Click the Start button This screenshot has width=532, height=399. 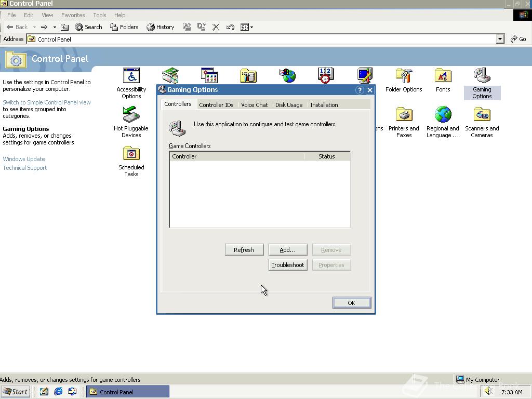coord(16,392)
